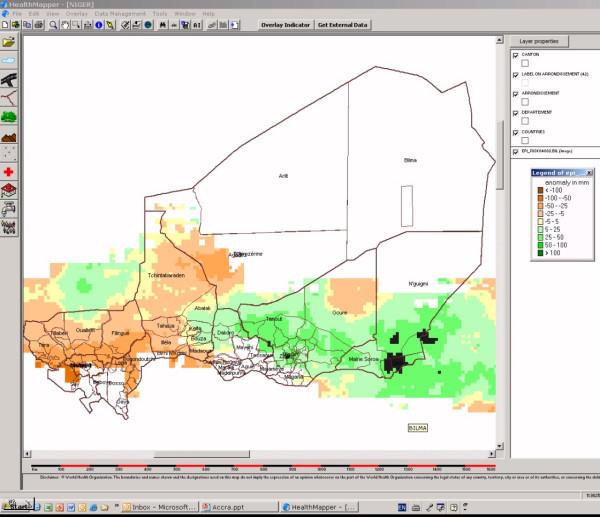Toggle the CANTON layer checkbox
Image resolution: width=600 pixels, height=517 pixels.
(514, 55)
